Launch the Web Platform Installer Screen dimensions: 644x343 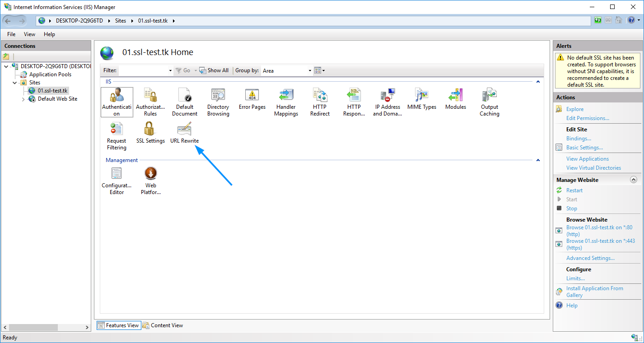pyautogui.click(x=150, y=177)
